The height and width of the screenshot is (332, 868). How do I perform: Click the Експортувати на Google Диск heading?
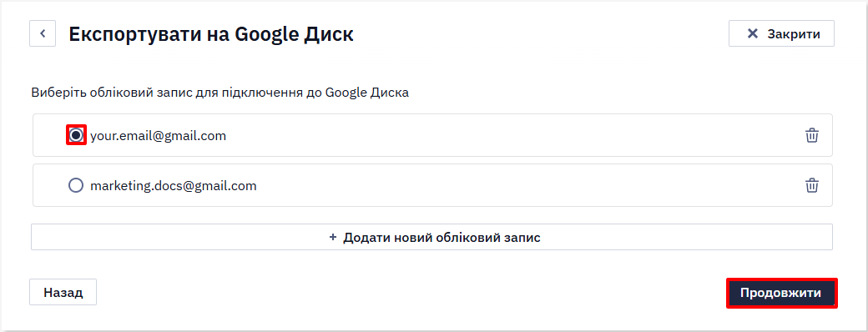click(211, 34)
